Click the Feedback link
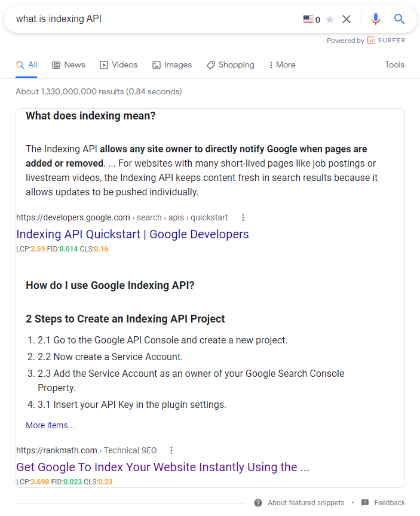This screenshot has width=420, height=516. [390, 503]
